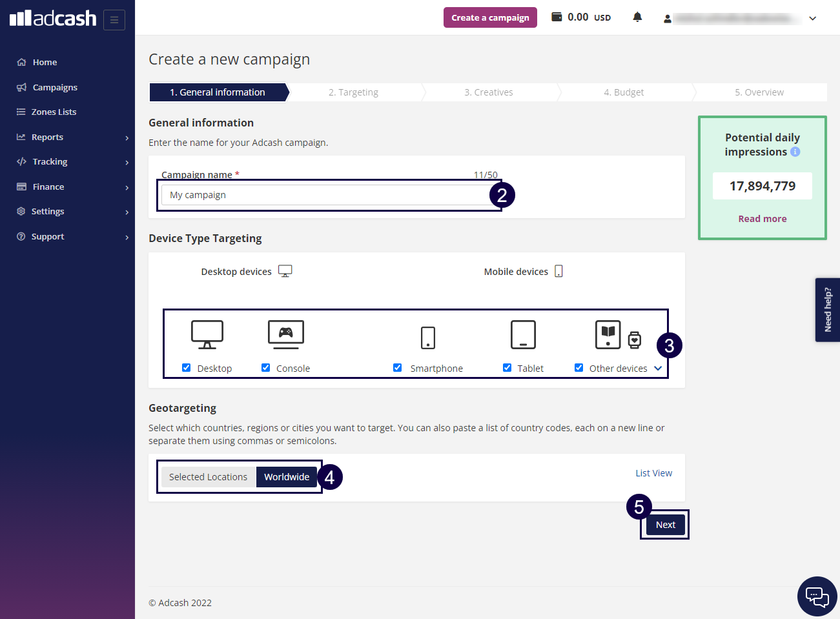The height and width of the screenshot is (619, 840).
Task: Click the notification bell icon
Action: pos(637,17)
